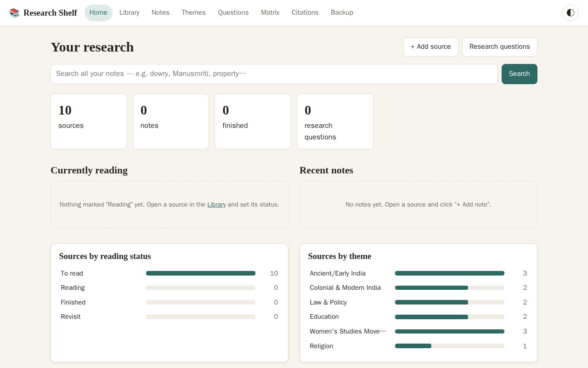
Task: Click the Currently reading heading
Action: point(89,170)
